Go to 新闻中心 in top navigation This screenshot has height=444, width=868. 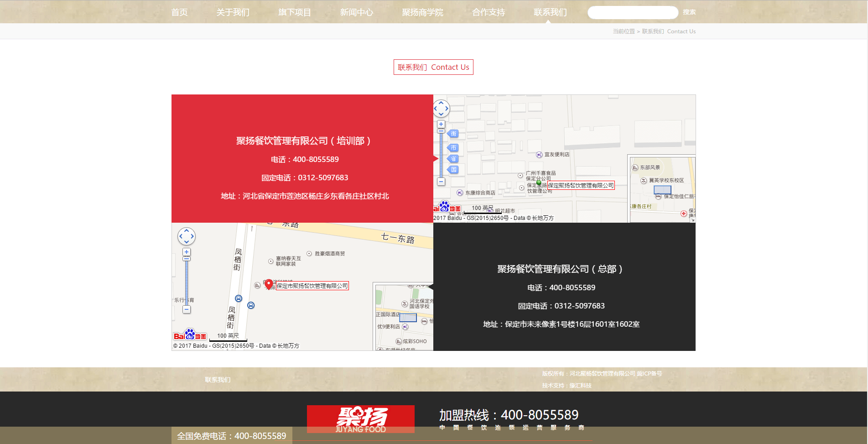point(356,12)
